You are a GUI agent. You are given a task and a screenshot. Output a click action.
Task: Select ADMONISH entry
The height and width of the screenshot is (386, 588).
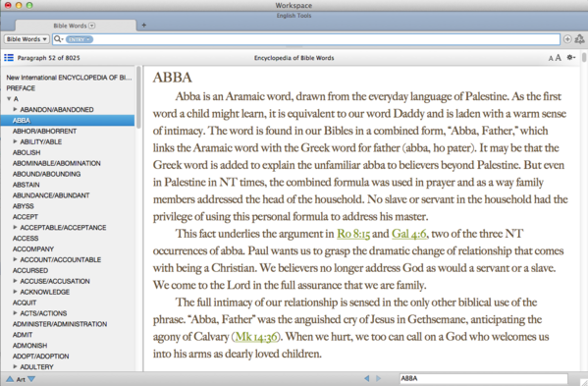(x=30, y=345)
